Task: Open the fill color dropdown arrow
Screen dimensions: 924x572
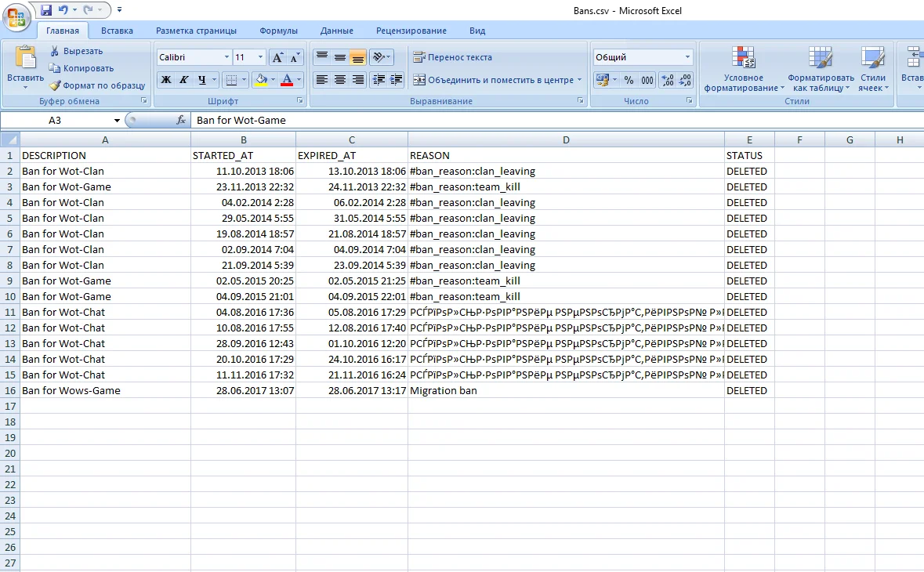Action: click(273, 79)
